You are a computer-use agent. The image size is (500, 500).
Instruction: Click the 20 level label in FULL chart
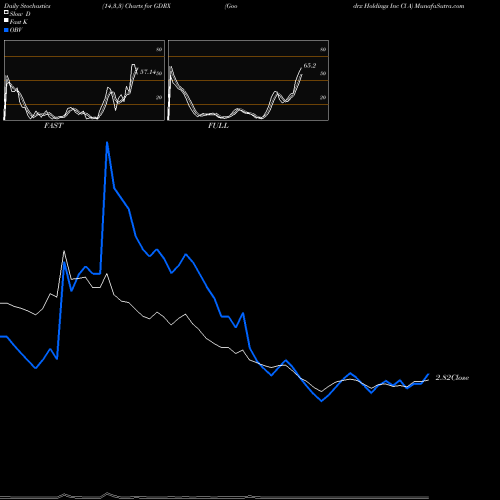(x=323, y=98)
